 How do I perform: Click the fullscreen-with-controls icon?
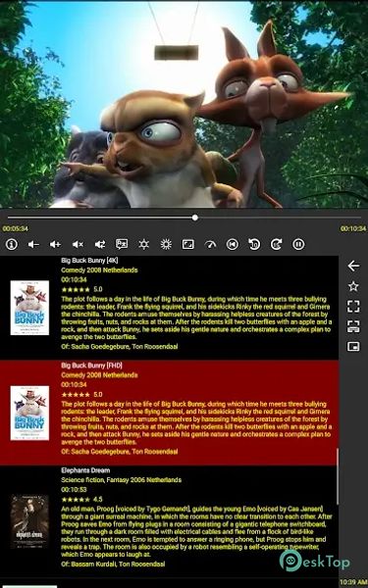tap(353, 326)
